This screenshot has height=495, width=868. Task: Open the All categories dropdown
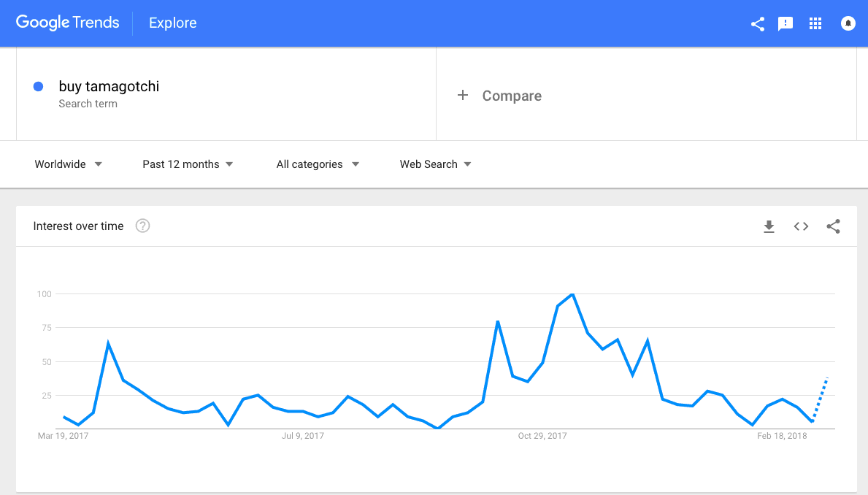[x=318, y=164]
